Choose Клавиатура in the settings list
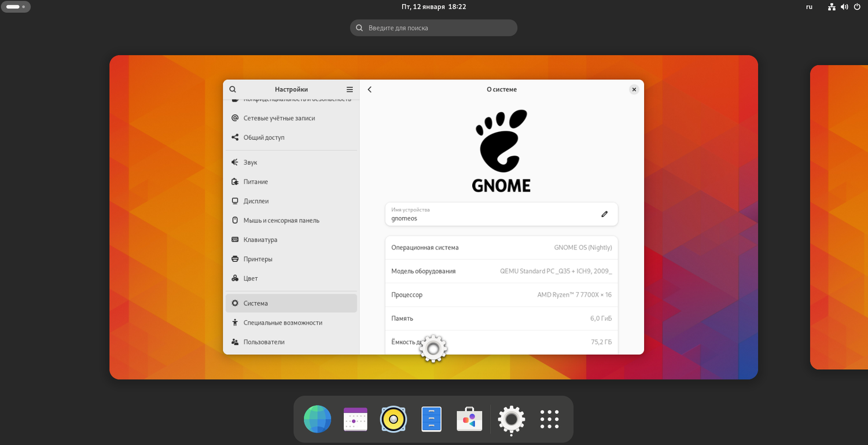Screen dimensions: 868x445 point(291,240)
